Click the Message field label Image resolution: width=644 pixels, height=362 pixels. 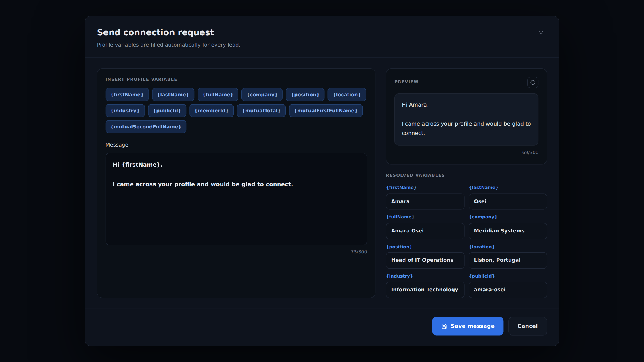(x=117, y=145)
